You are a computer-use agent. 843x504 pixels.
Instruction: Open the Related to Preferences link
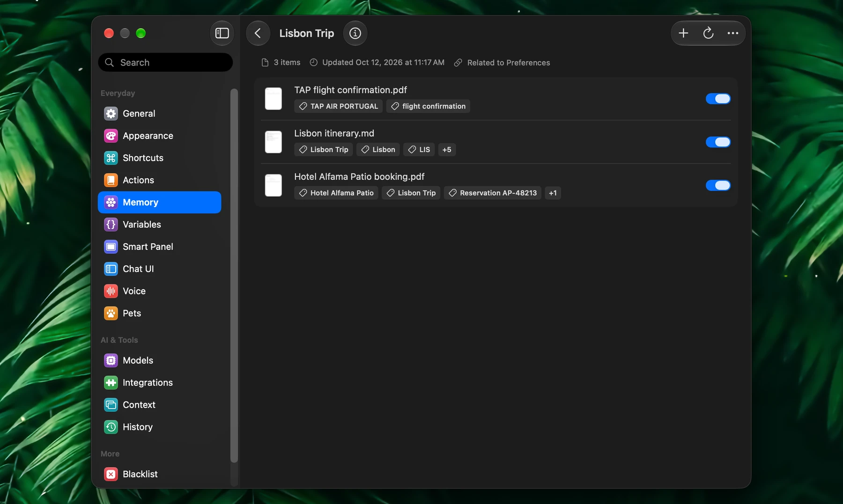[502, 63]
